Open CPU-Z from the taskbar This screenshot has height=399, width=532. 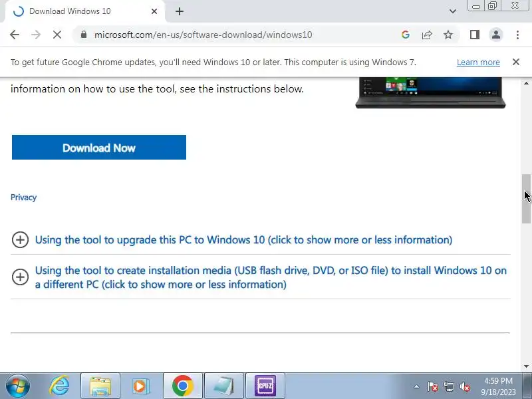pos(265,386)
